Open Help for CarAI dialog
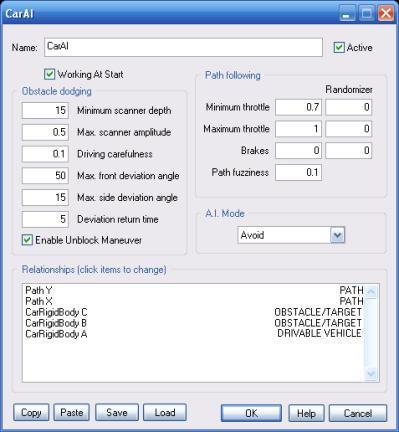 click(306, 413)
